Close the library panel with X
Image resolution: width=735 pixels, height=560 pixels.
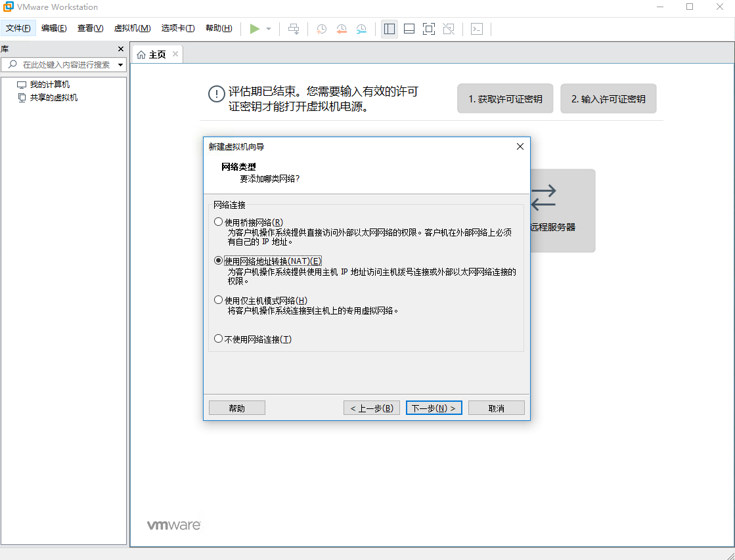(121, 49)
